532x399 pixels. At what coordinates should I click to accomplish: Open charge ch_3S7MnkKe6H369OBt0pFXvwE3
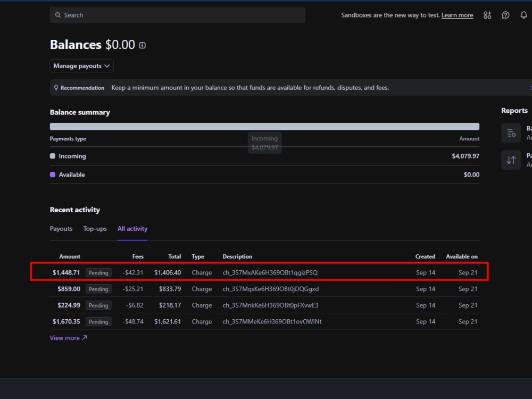tap(270, 305)
